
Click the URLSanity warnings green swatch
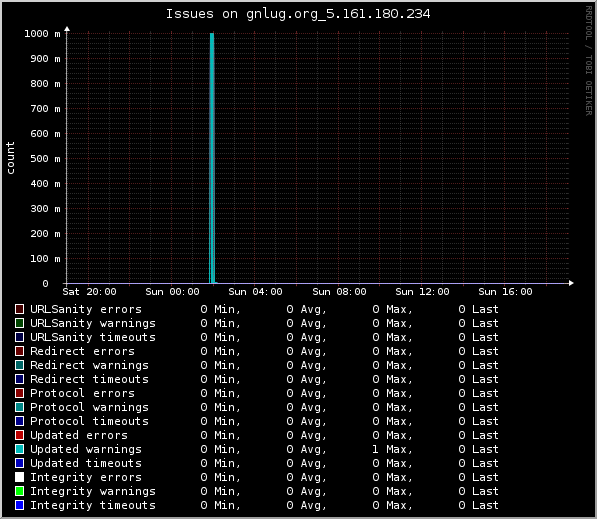pyautogui.click(x=19, y=323)
